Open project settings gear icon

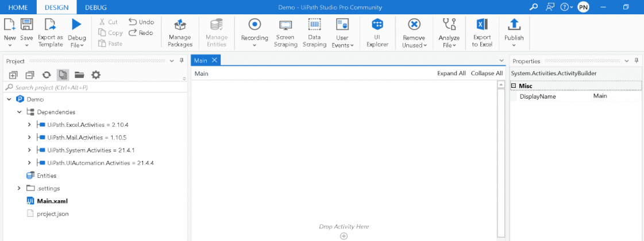tap(96, 75)
